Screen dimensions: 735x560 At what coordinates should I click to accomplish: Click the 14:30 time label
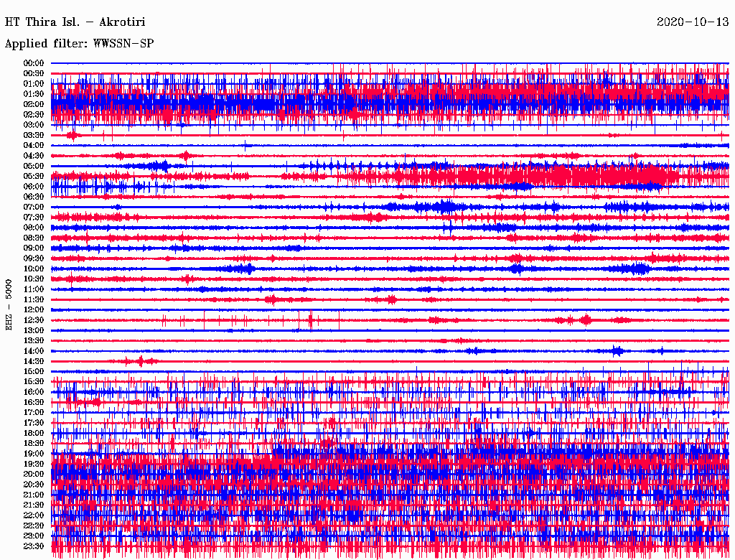pyautogui.click(x=34, y=361)
